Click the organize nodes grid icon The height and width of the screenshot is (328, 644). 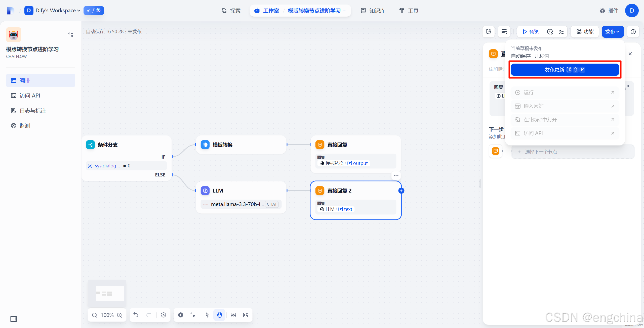(246, 315)
